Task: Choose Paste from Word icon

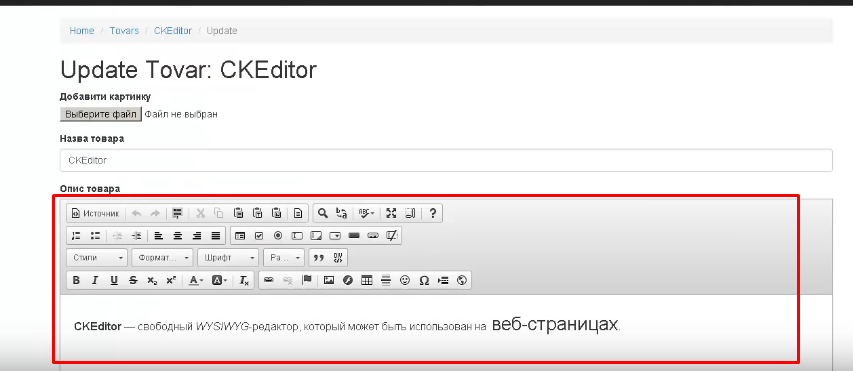Action: 277,213
